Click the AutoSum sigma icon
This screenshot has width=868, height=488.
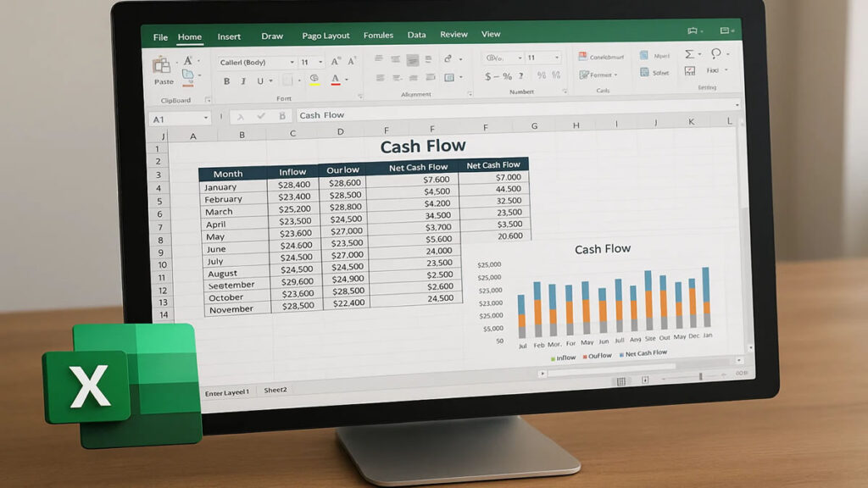click(691, 54)
